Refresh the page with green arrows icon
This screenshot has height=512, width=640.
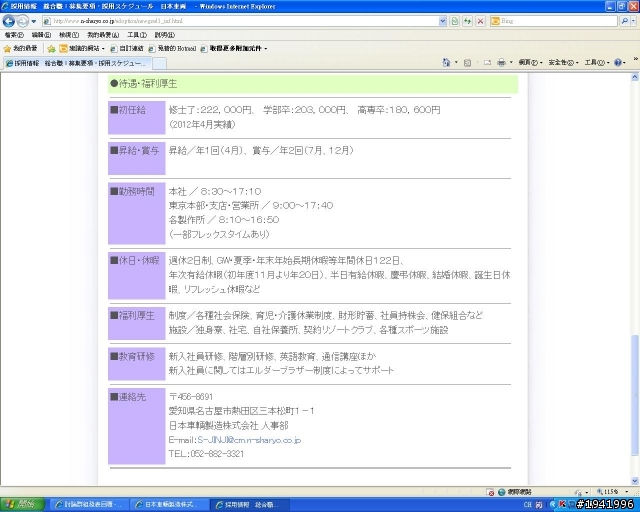(467, 21)
